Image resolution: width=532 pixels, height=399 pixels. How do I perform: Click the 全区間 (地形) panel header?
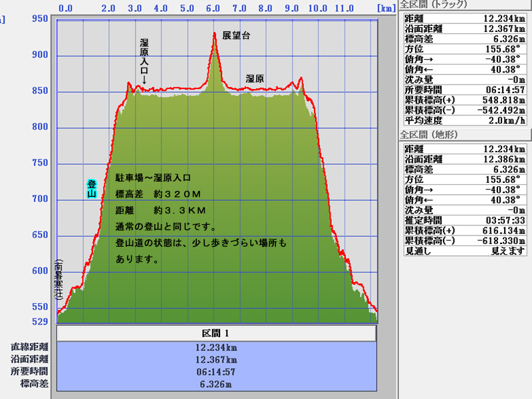pyautogui.click(x=432, y=134)
